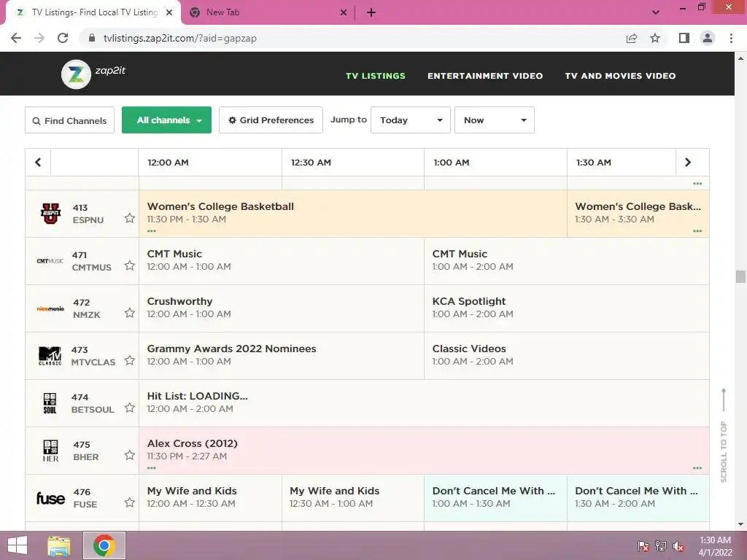Click the MTV Classic channel logo

[50, 356]
